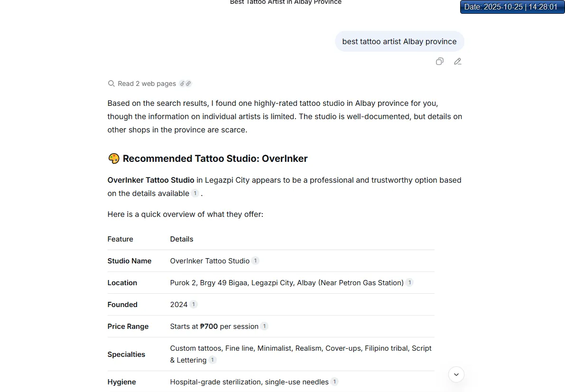Image resolution: width=565 pixels, height=392 pixels.
Task: Open the source link icons after web pages
Action: click(x=185, y=84)
